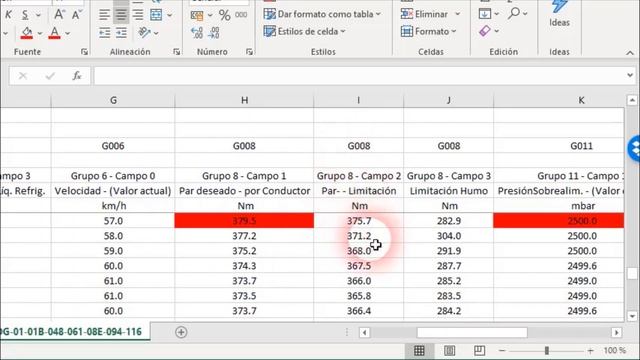
Task: Switch to Page Break Preview view
Action: (x=480, y=351)
